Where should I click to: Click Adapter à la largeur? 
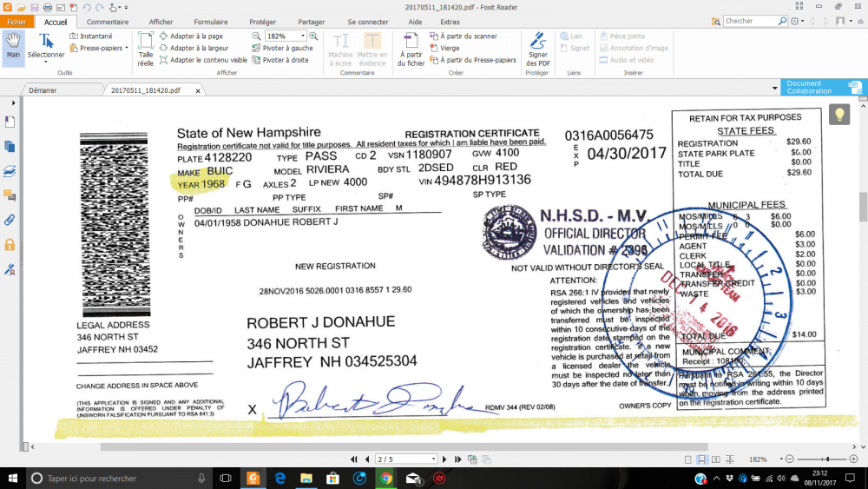point(194,48)
